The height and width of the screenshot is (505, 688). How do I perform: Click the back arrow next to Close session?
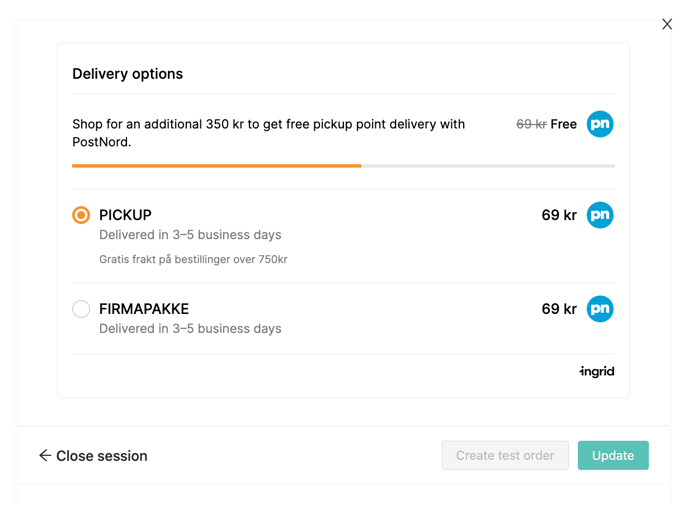click(x=45, y=455)
